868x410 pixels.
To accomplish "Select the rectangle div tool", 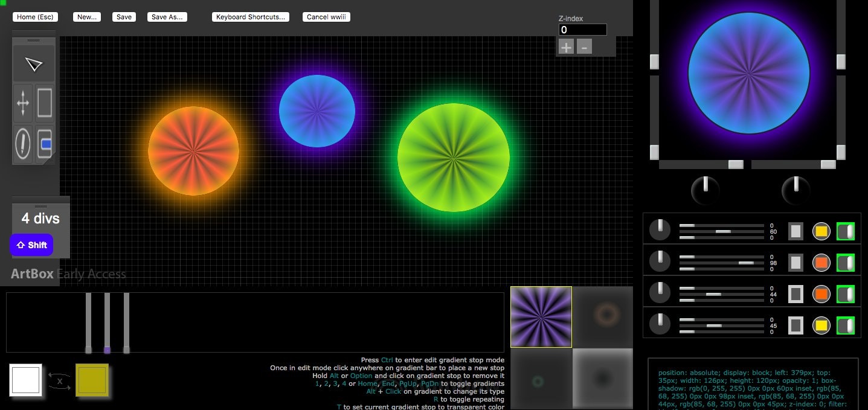I will pos(45,103).
